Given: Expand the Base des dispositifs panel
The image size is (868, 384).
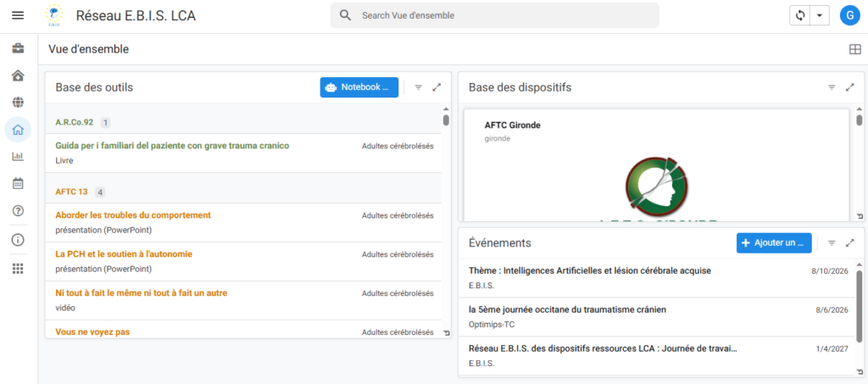Looking at the screenshot, I should [x=849, y=87].
